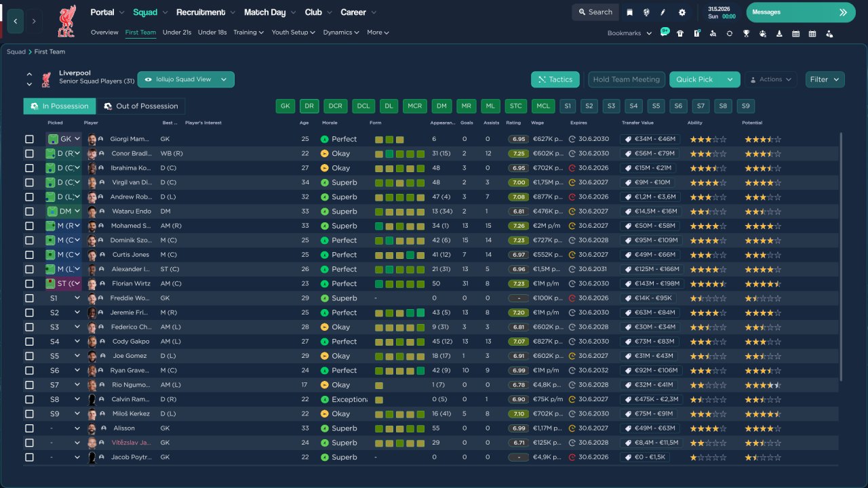Select Virgil van Dijk's row checkbox
Viewport: 868px width, 488px height.
[x=29, y=182]
